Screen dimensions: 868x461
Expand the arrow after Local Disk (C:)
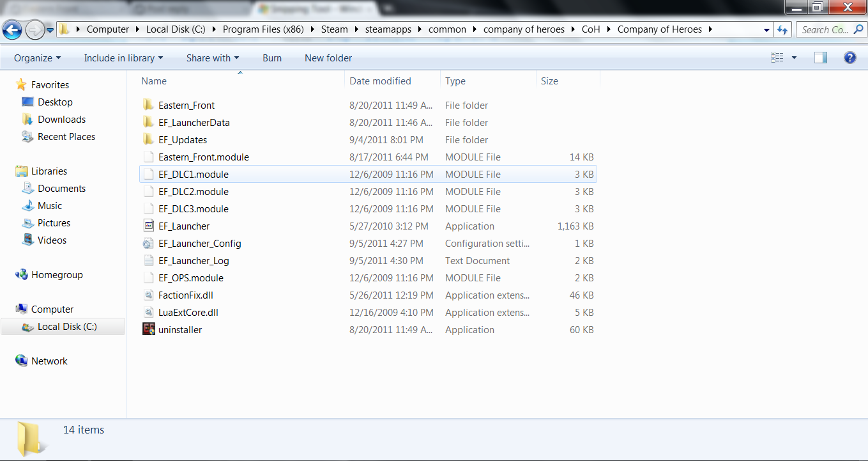point(214,29)
